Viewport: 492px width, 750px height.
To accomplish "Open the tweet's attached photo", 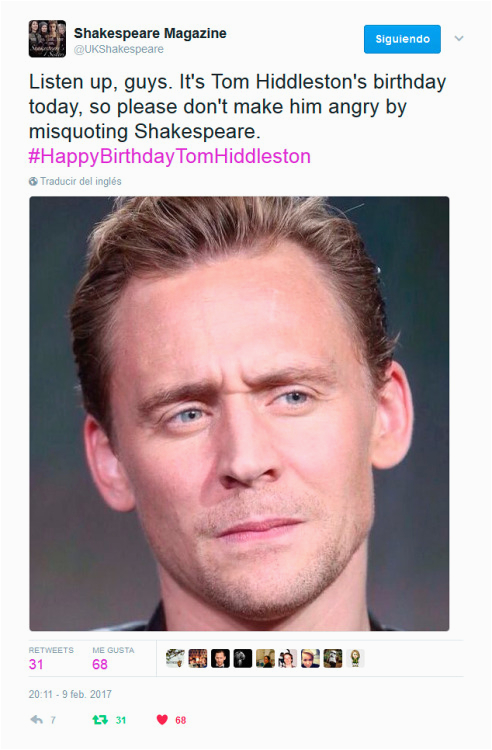I will point(239,414).
